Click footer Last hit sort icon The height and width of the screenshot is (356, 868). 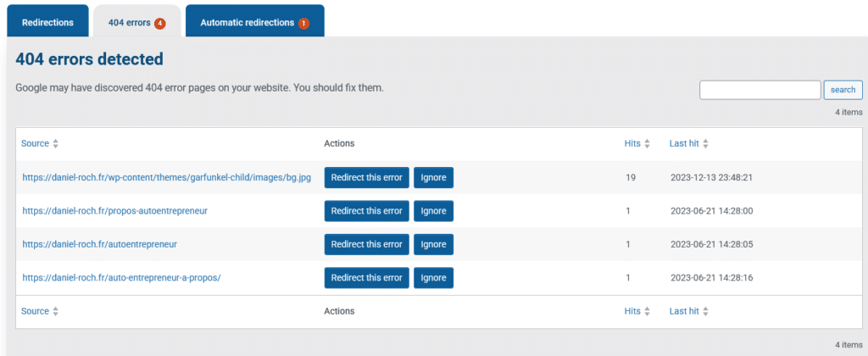705,312
